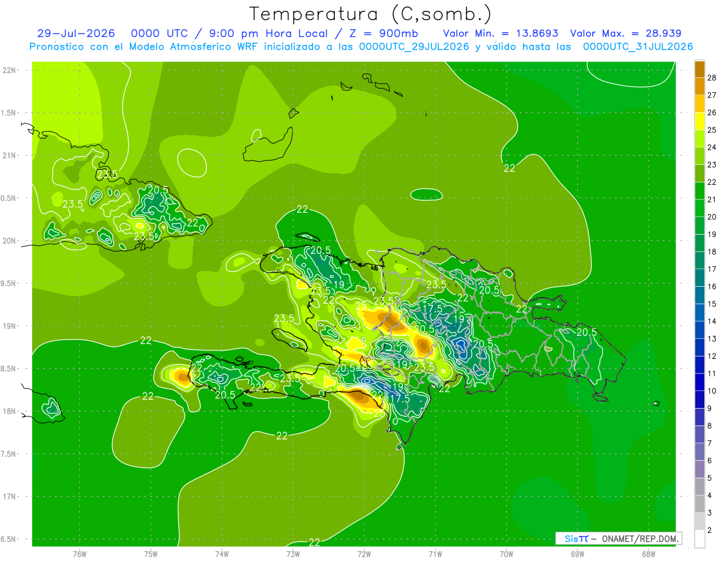Click the orange legend band between 27 and 28
Viewport: 728px width, 562px height.
(699, 87)
